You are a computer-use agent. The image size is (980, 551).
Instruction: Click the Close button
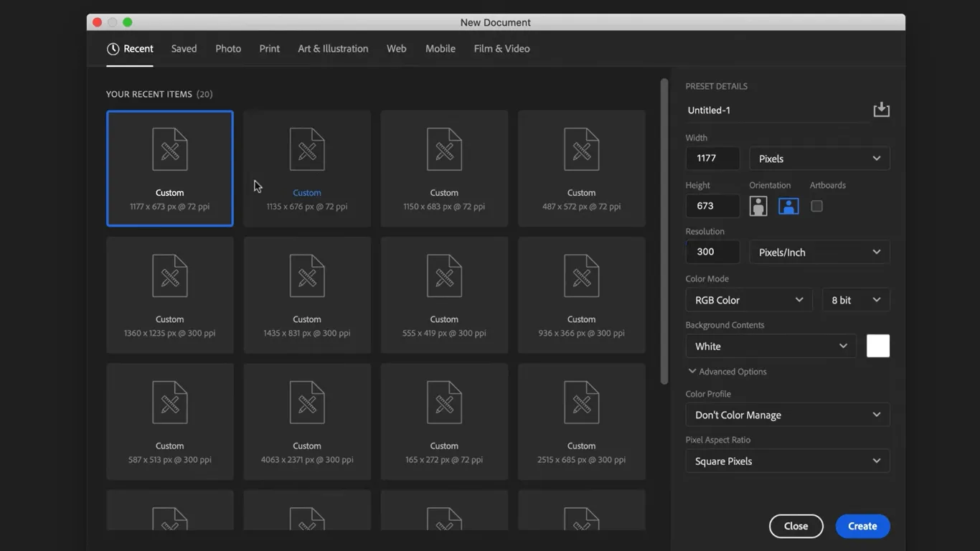pos(796,526)
